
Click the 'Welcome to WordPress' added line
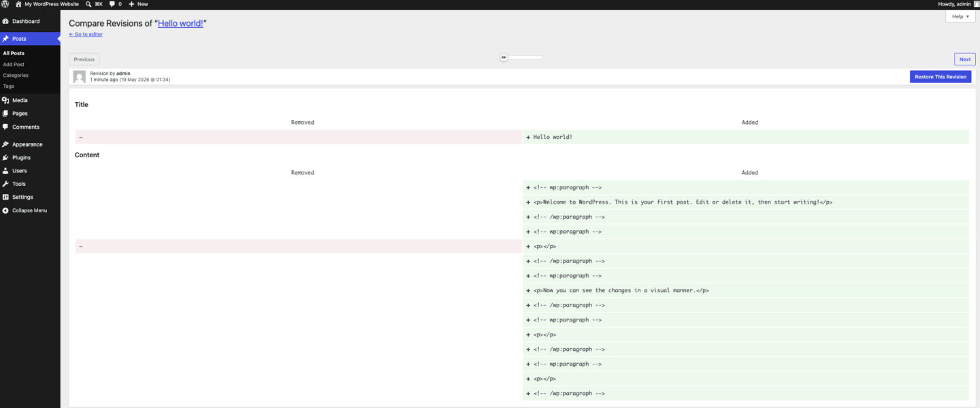[x=746, y=202]
